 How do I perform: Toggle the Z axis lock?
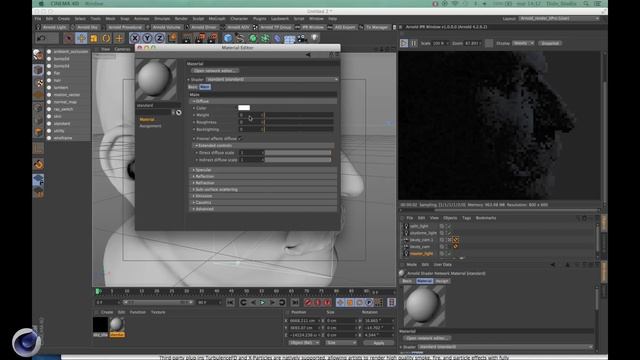tap(160, 38)
